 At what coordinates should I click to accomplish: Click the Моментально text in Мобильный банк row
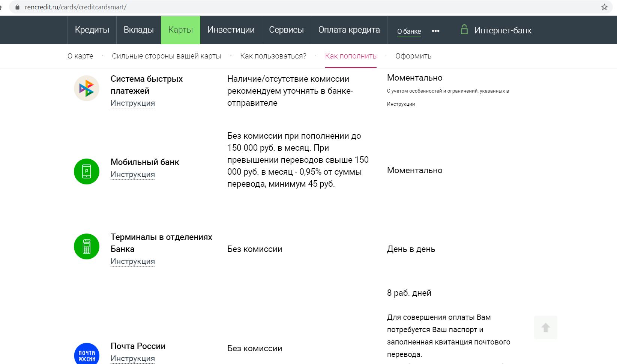415,170
